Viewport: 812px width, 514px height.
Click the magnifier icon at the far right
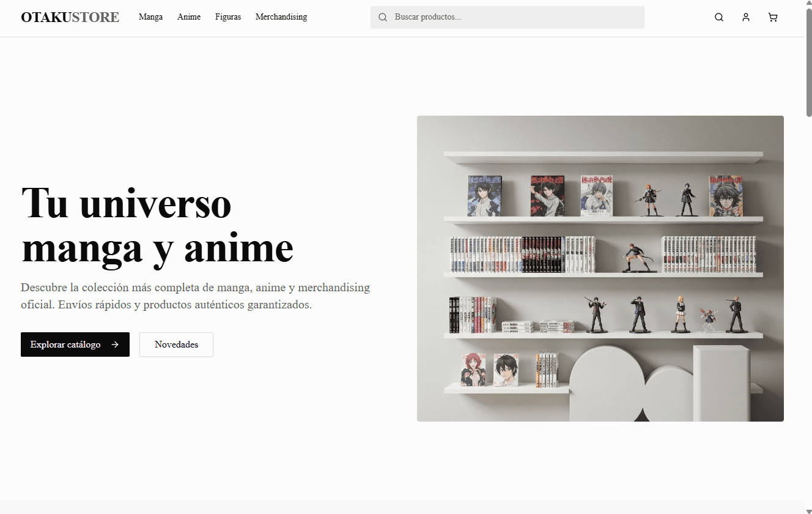(718, 17)
